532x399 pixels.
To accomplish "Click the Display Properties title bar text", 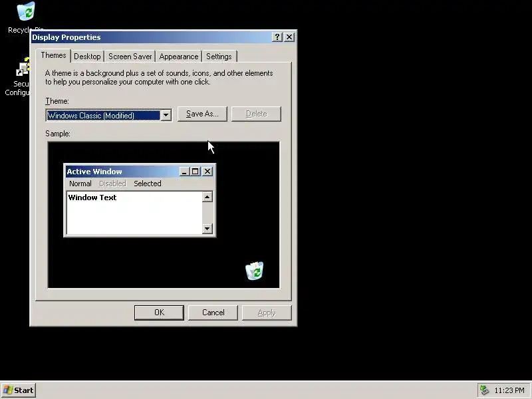I will pos(66,37).
